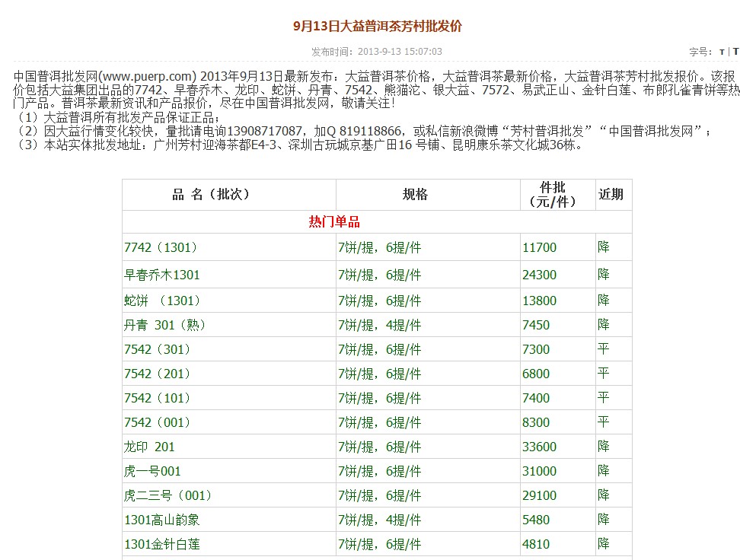Click the 字号 label

coord(700,52)
